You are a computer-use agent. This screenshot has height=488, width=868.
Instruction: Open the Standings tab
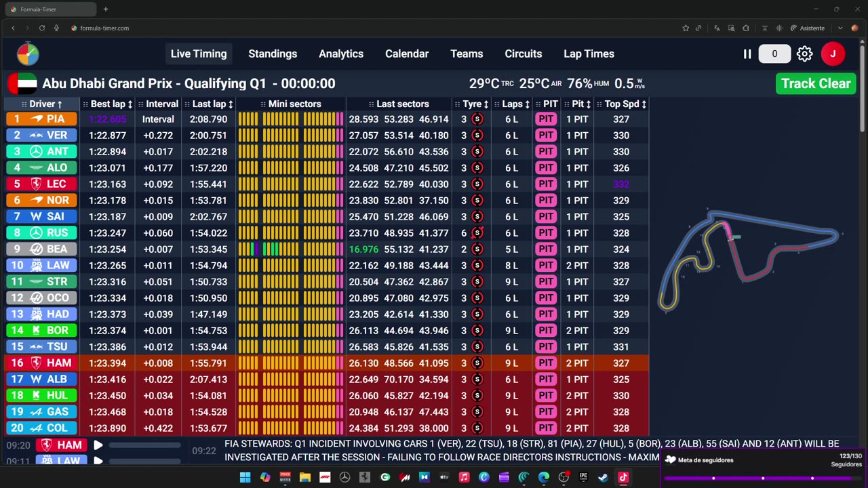coord(273,54)
